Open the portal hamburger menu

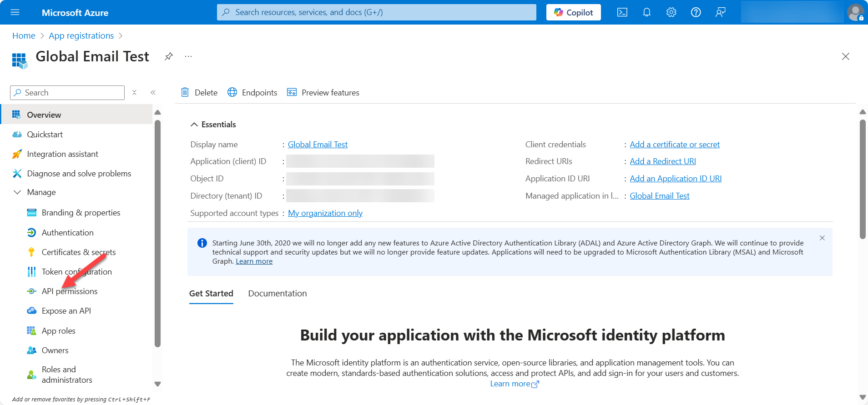(15, 12)
